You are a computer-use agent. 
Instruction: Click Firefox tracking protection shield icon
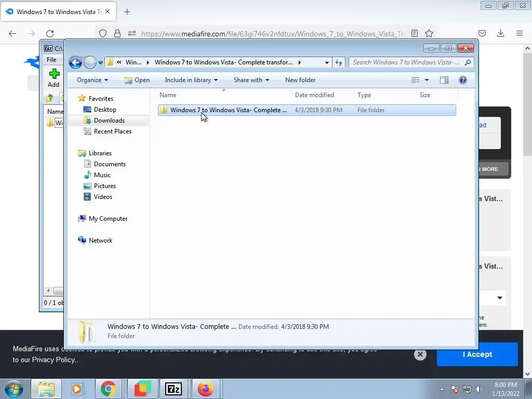click(103, 33)
